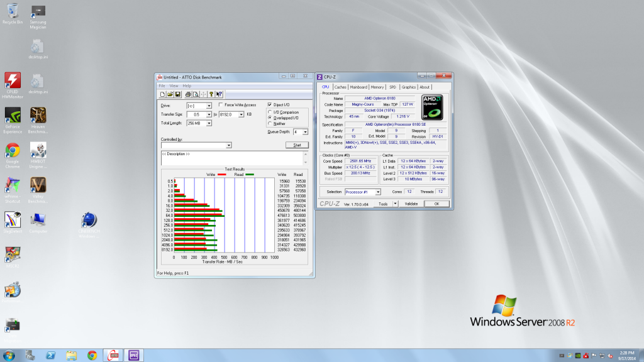Click the Validate button in CPU-Z

[411, 204]
